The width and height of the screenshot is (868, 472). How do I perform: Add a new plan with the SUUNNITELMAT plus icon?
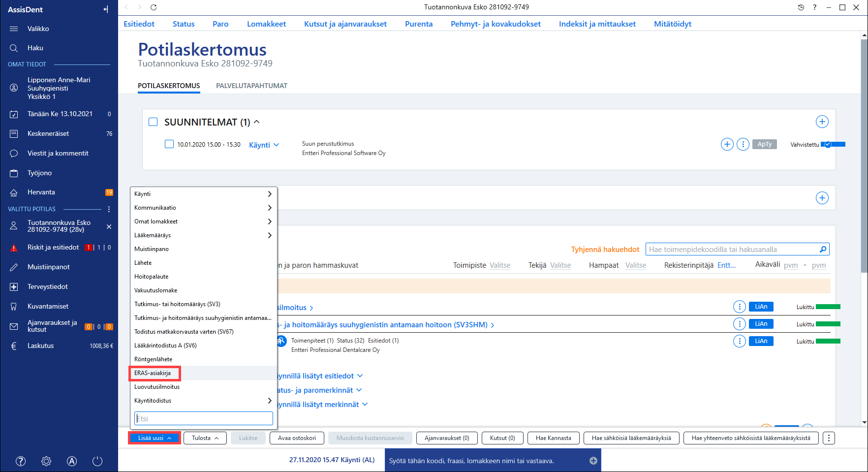[x=822, y=122]
